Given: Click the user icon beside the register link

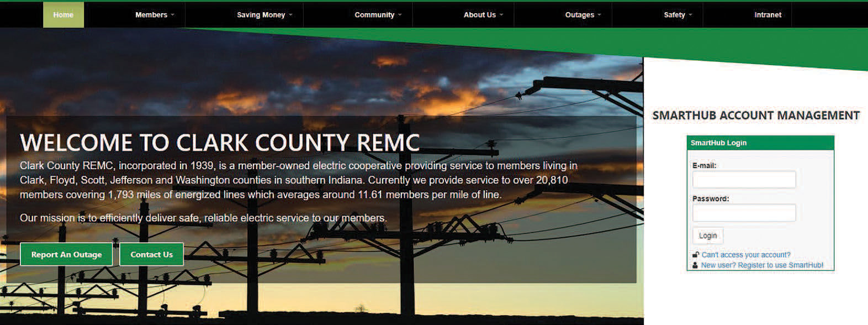Looking at the screenshot, I should coord(695,265).
